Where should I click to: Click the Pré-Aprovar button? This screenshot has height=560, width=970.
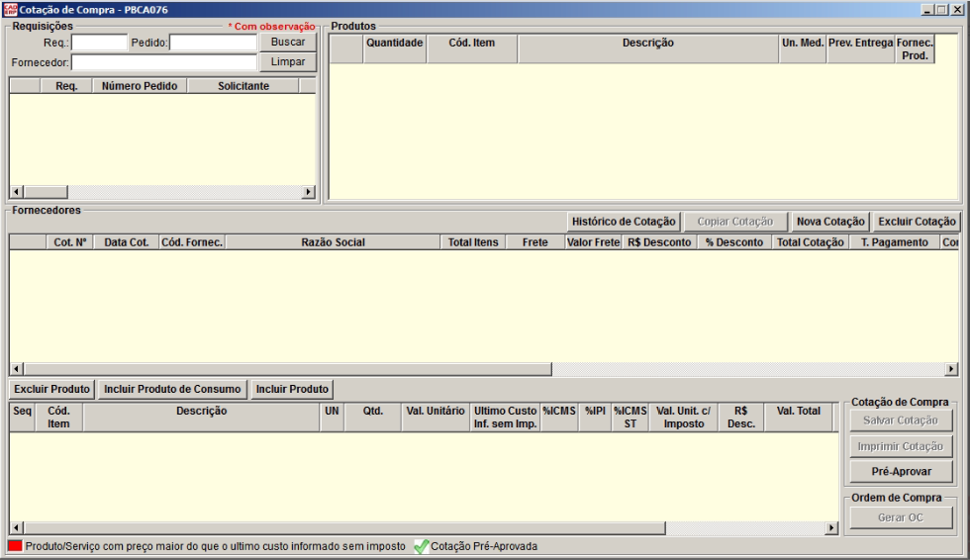pos(901,472)
